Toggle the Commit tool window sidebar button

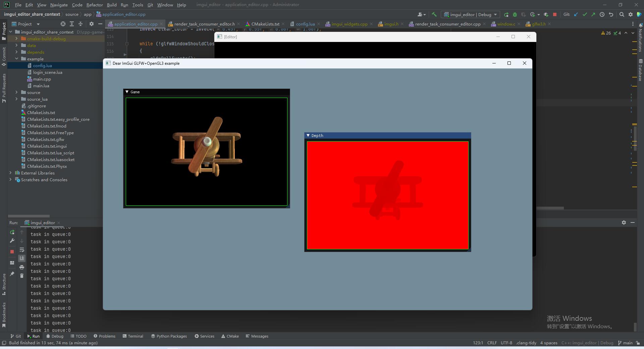4,56
